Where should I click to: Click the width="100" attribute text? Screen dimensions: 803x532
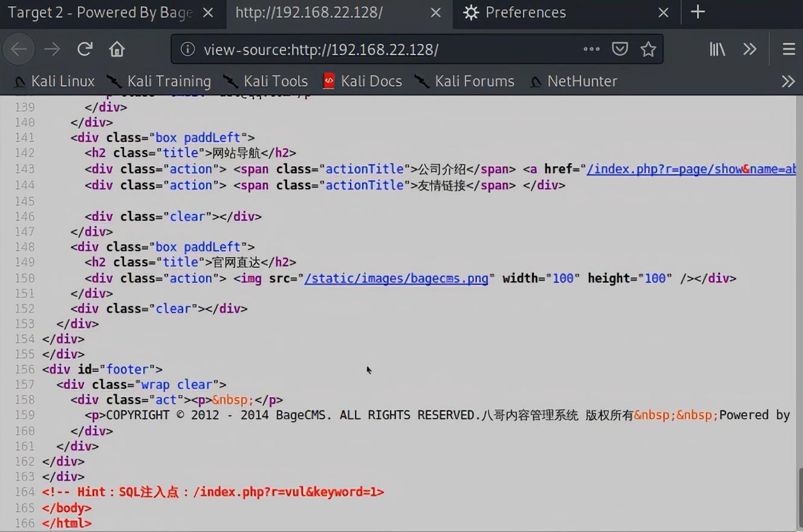[x=541, y=278]
